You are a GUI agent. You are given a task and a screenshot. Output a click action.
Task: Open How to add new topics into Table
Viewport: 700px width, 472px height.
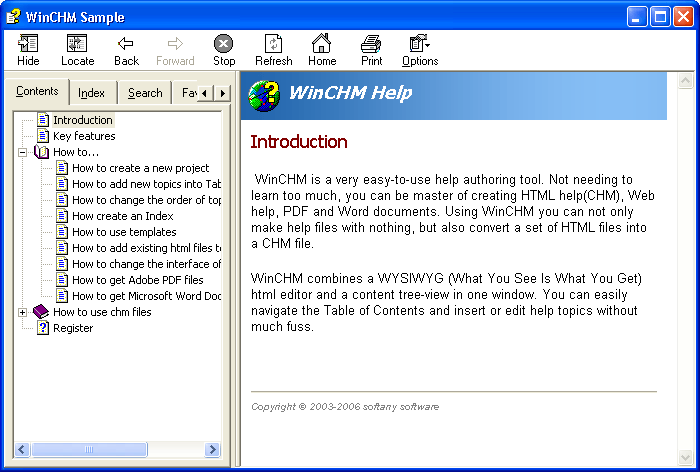point(146,184)
